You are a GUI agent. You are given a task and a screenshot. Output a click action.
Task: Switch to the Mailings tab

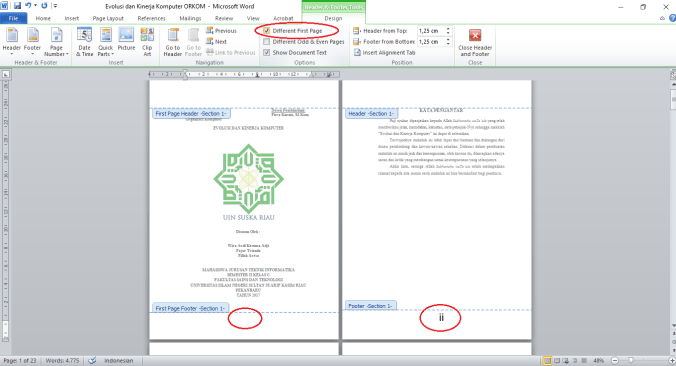pos(190,18)
